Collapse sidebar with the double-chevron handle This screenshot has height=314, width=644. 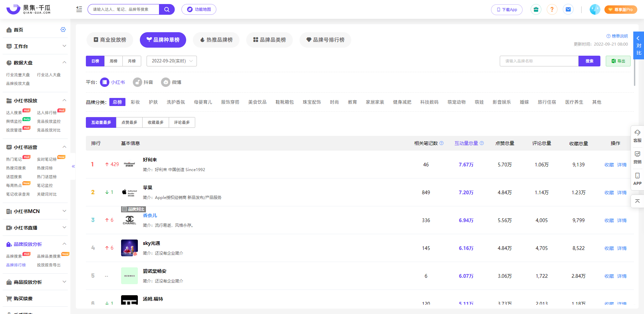click(73, 166)
